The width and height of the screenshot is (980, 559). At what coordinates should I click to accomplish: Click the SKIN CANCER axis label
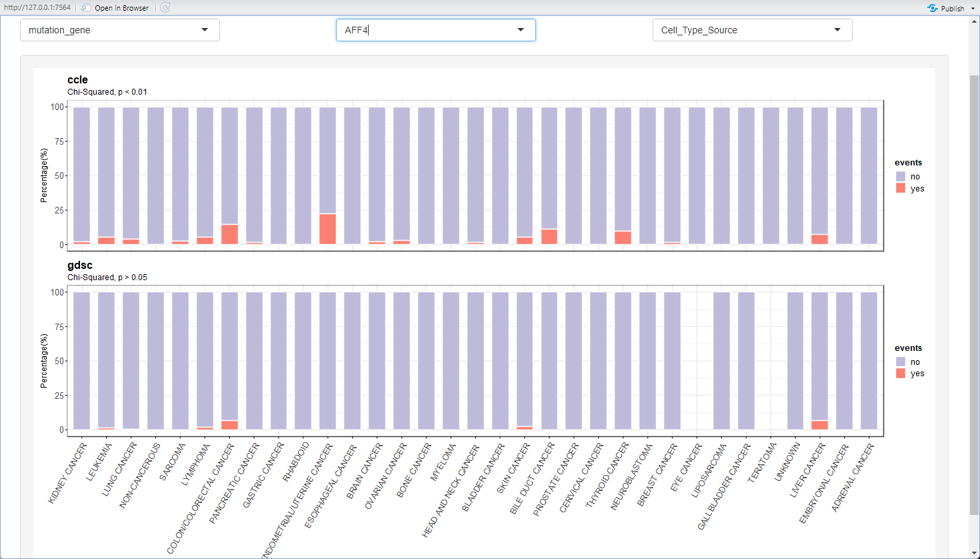513,468
